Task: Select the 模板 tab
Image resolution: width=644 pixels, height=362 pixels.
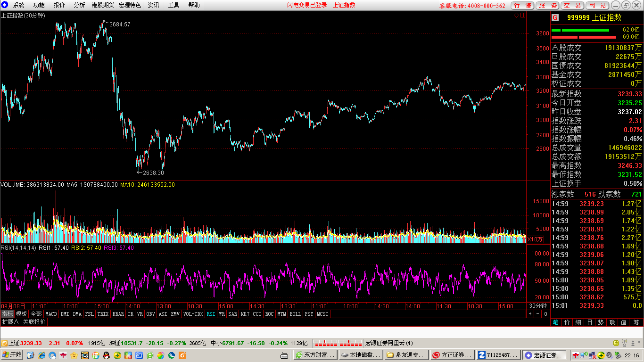Action: (22, 314)
